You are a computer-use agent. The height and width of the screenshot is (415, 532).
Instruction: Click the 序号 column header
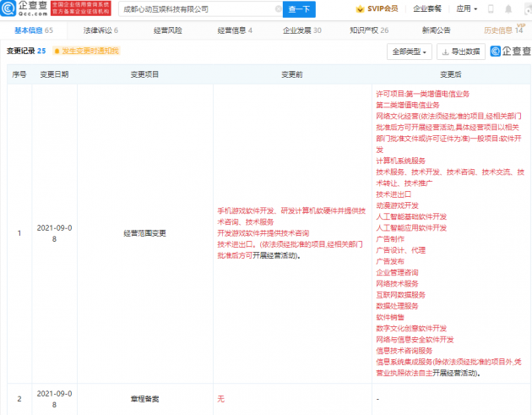[x=19, y=74]
